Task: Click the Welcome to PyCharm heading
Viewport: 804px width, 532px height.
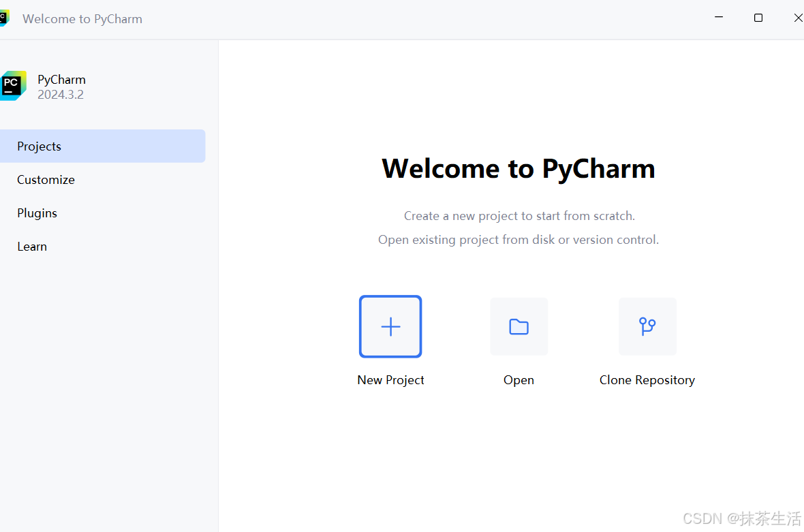Action: (x=519, y=169)
